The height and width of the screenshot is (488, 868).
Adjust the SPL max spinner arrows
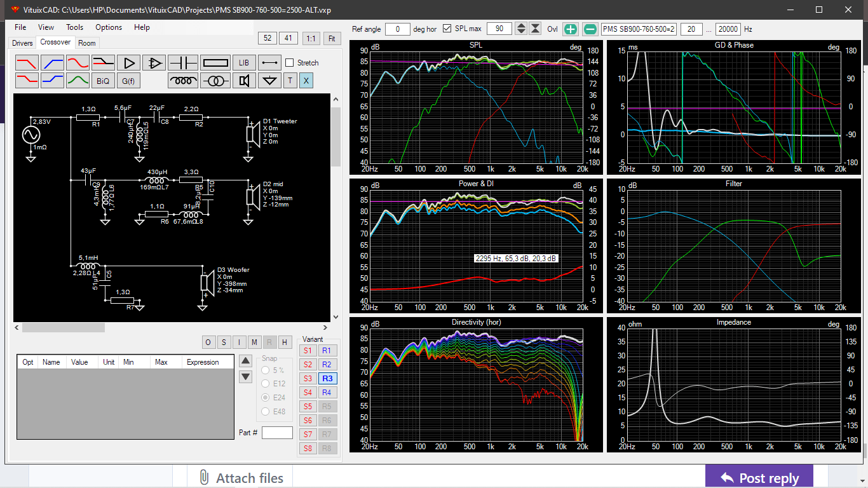(x=521, y=29)
